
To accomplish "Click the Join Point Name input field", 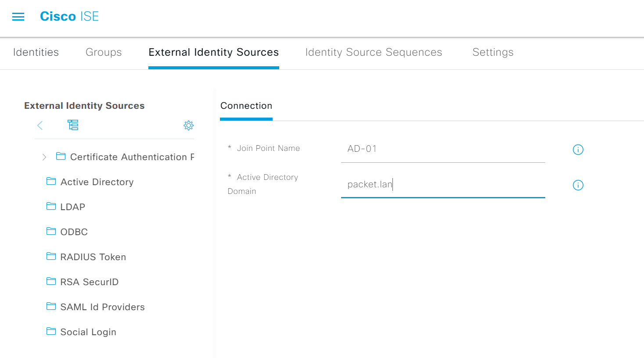I will 443,149.
